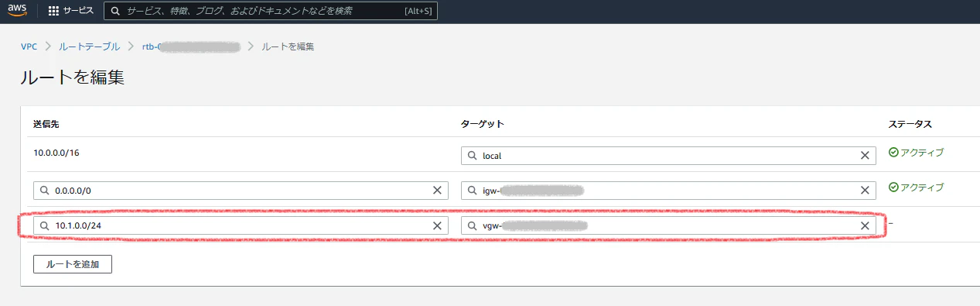980x306 pixels.
Task: Clear the 10.1.0.0/24 destination field
Action: pyautogui.click(x=437, y=225)
